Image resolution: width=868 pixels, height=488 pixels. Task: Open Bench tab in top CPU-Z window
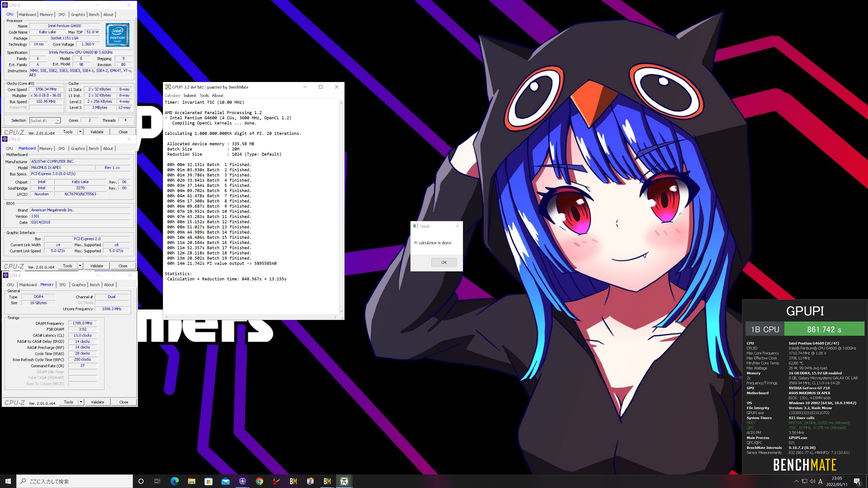94,14
